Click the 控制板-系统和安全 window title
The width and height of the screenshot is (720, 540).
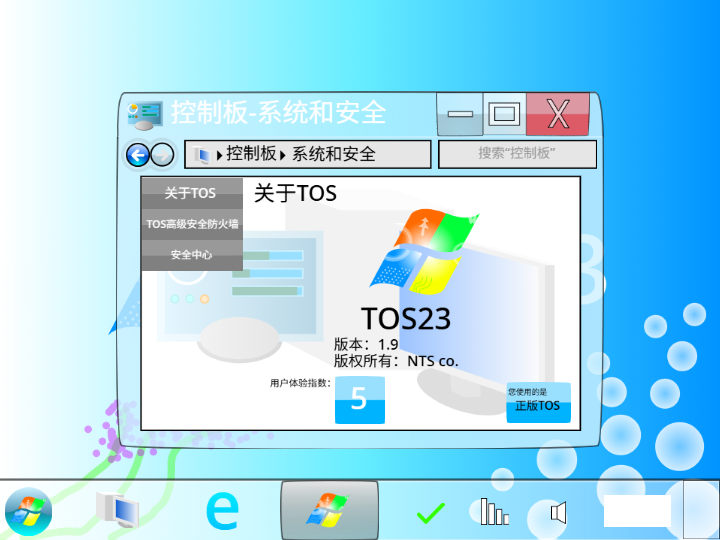pos(278,112)
